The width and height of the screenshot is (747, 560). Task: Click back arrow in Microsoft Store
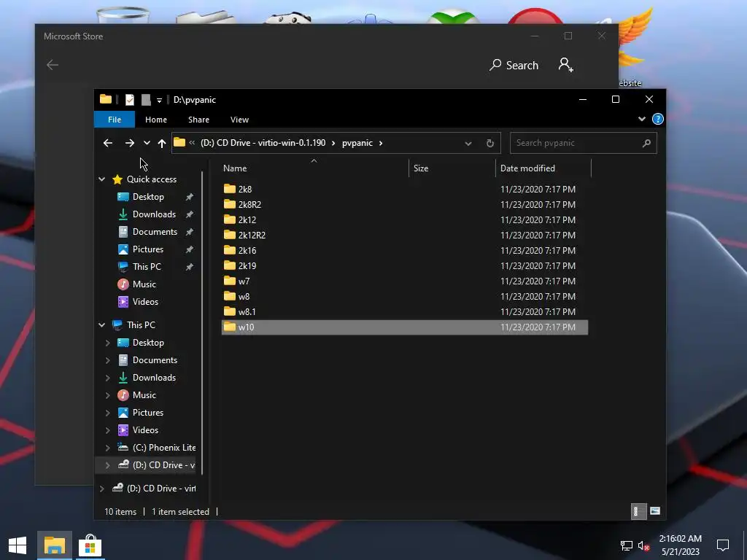click(53, 65)
